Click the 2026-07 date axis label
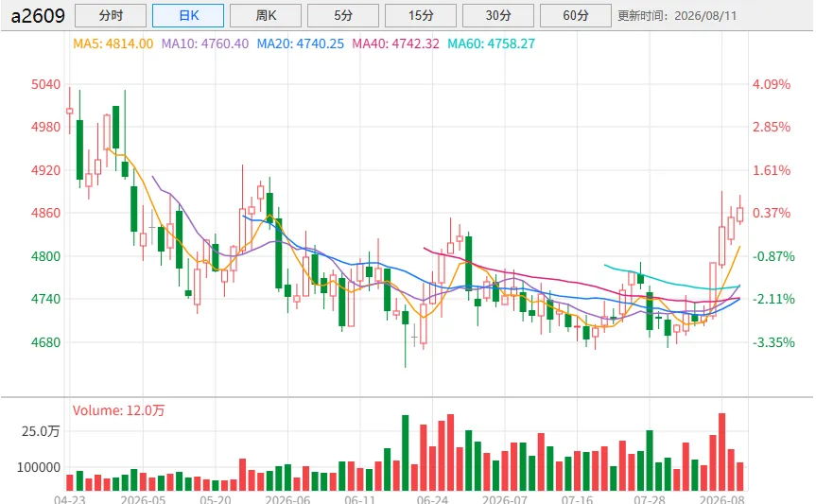The image size is (816, 504). (505, 500)
